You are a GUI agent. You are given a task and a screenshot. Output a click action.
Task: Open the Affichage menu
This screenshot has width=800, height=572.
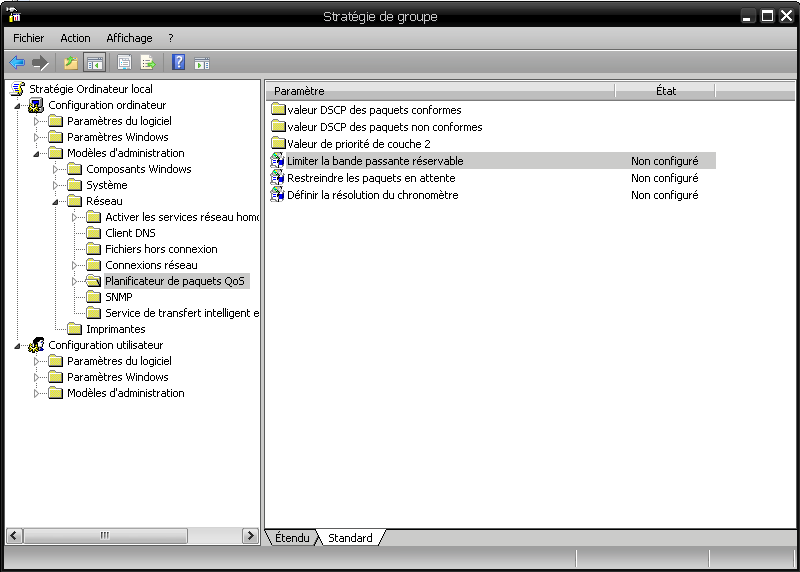[x=129, y=38]
